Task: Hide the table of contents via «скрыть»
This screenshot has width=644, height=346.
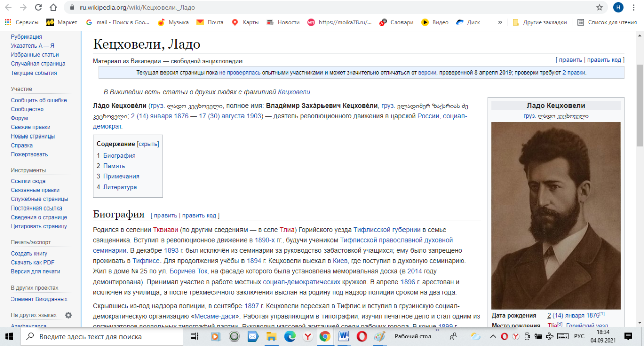Action: 148,144
